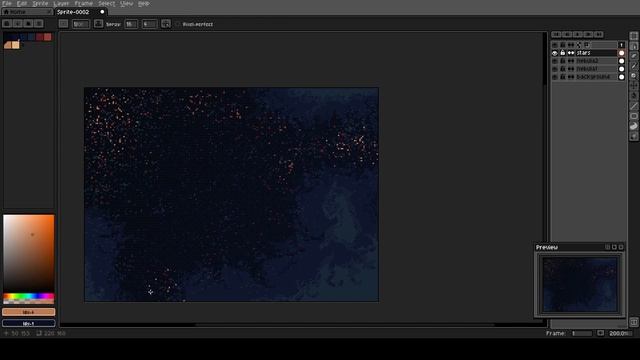The width and height of the screenshot is (640, 360).
Task: Enable the Pixel-perfect checkbox
Action: pos(178,24)
